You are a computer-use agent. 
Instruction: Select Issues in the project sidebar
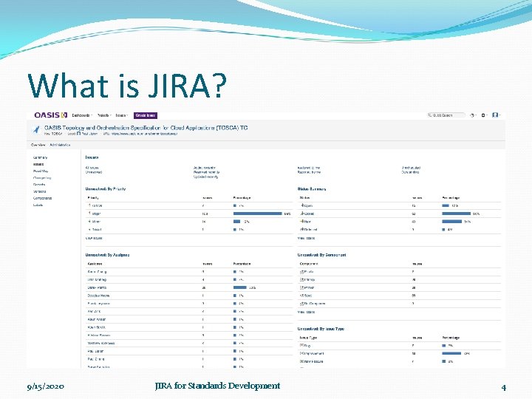38,164
